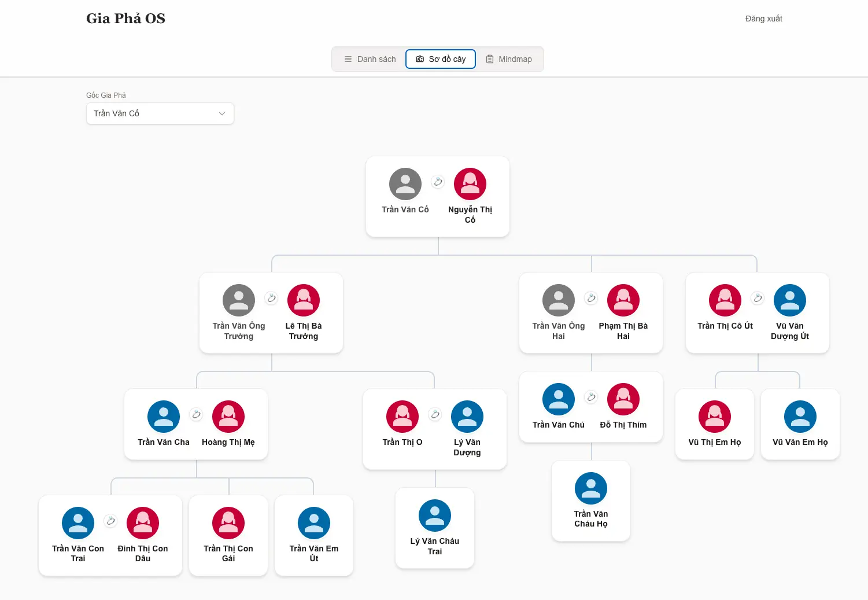Click Phạm Thị Bà Hai's name label

pyautogui.click(x=623, y=331)
